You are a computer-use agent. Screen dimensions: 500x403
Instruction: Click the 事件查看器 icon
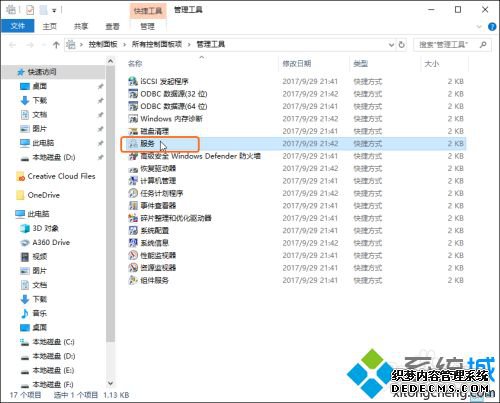point(133,206)
